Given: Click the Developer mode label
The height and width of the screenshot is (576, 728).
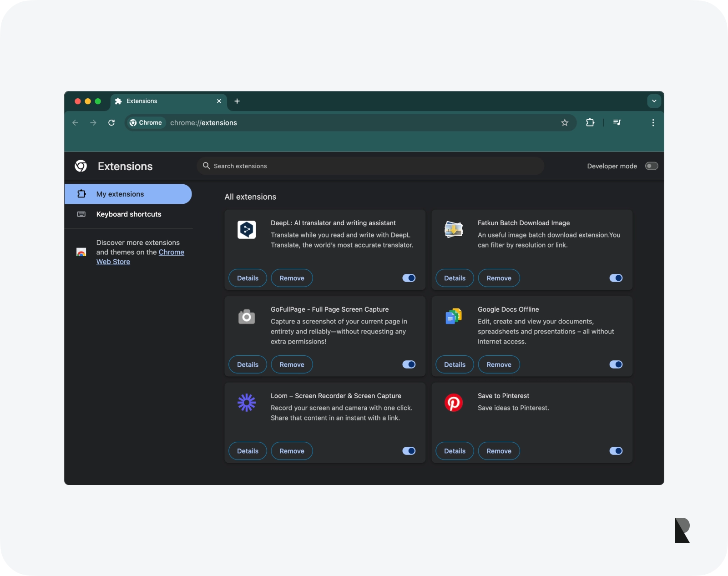Looking at the screenshot, I should point(612,166).
